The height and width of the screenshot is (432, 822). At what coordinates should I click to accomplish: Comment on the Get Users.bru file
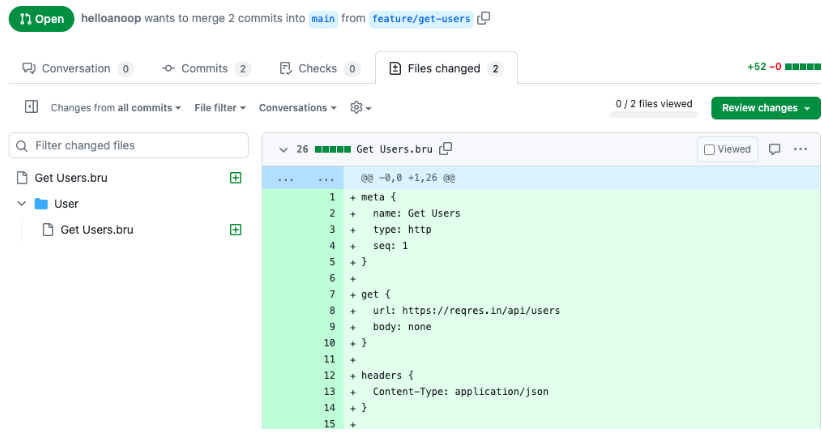[774, 149]
